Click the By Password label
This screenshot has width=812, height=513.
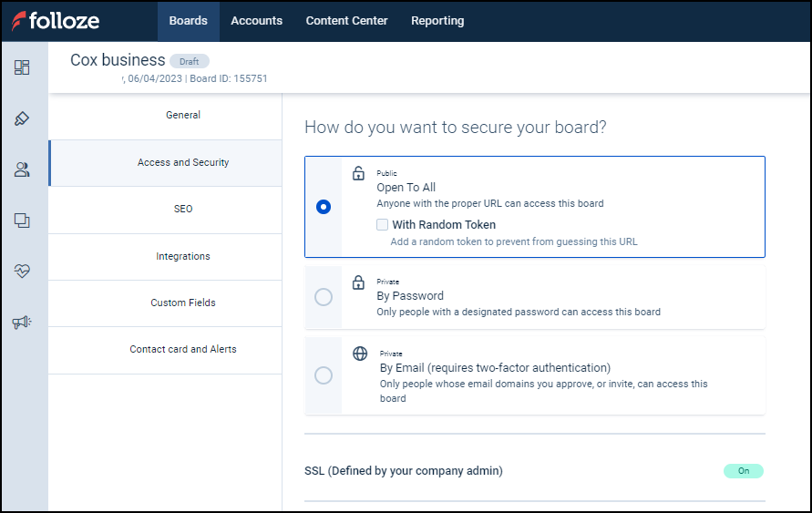coord(410,296)
